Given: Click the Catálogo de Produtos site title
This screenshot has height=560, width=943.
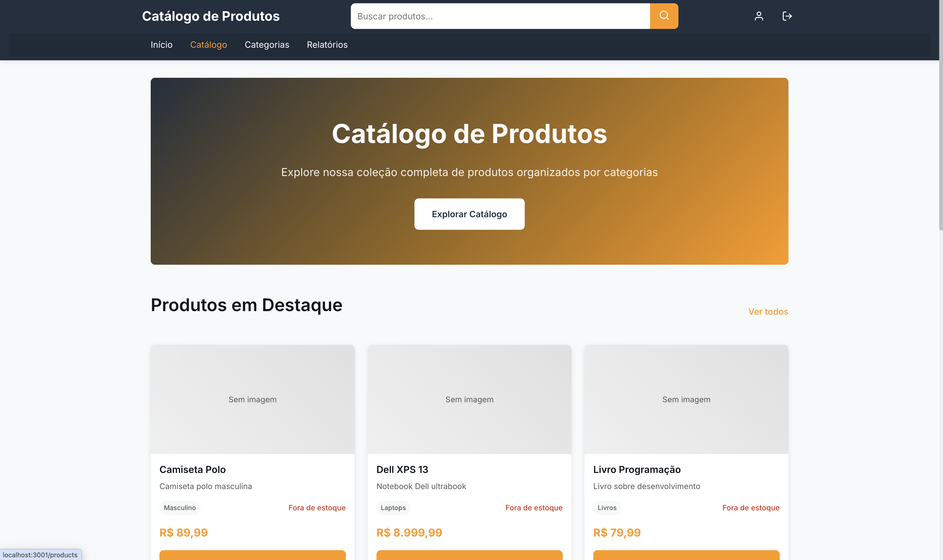Looking at the screenshot, I should tap(211, 16).
